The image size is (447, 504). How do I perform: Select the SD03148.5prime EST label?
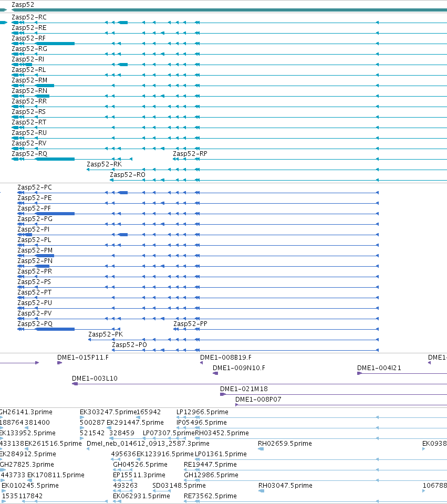(x=179, y=486)
